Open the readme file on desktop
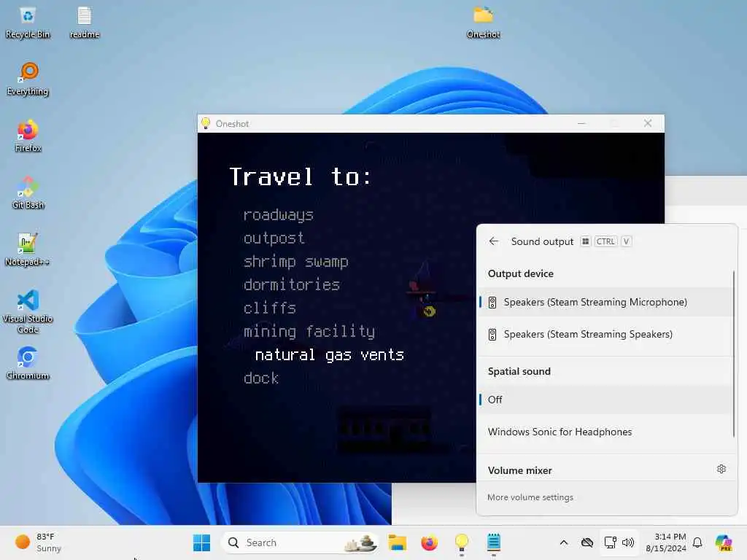Viewport: 747px width, 560px height. pos(85,23)
